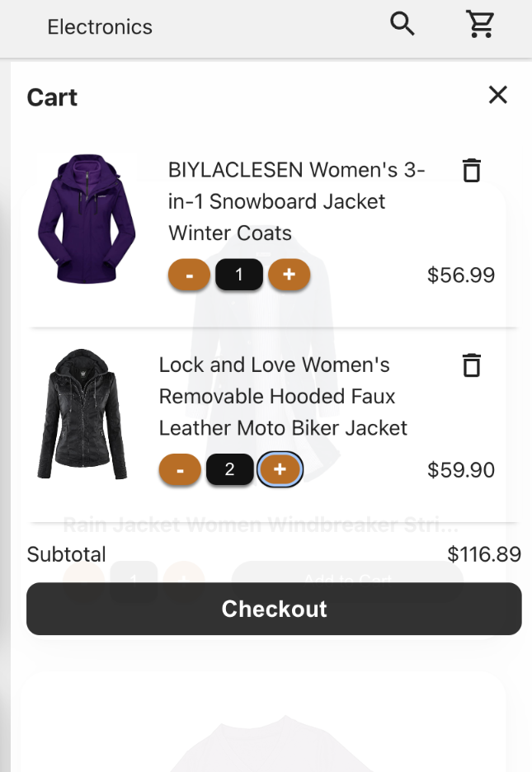Click the purple snowboard jacket thumbnail
Image resolution: width=532 pixels, height=772 pixels.
[x=87, y=219]
